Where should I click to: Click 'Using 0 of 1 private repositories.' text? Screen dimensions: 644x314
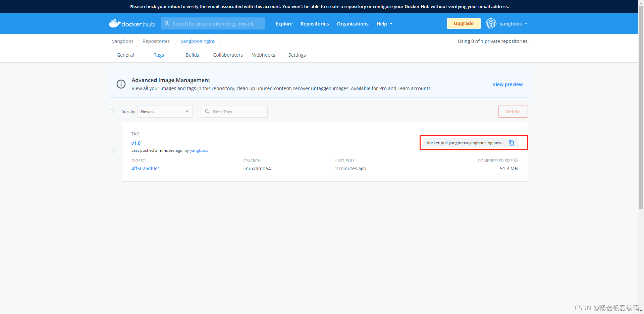pyautogui.click(x=493, y=41)
